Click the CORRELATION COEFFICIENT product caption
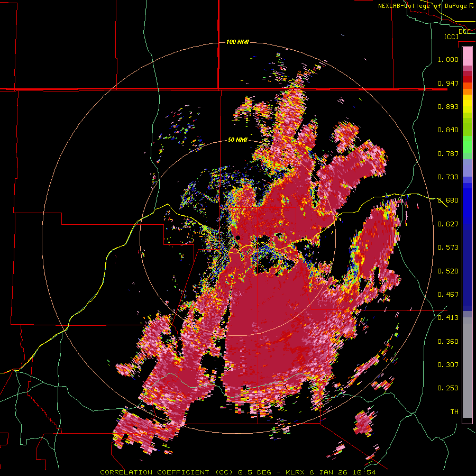Viewport: 476px width, 476px height. tap(237, 472)
